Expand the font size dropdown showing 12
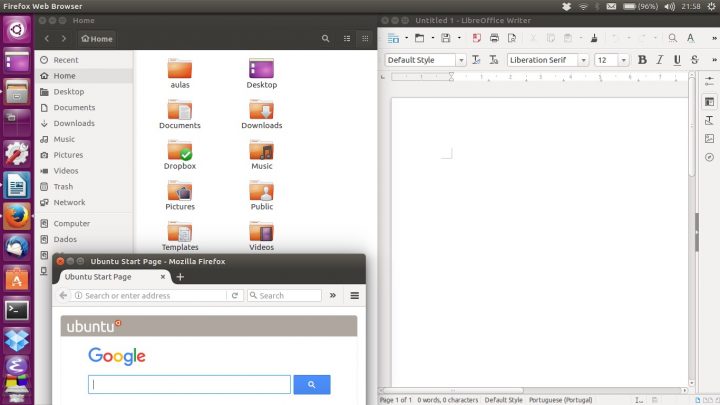The width and height of the screenshot is (720, 405). pyautogui.click(x=626, y=60)
